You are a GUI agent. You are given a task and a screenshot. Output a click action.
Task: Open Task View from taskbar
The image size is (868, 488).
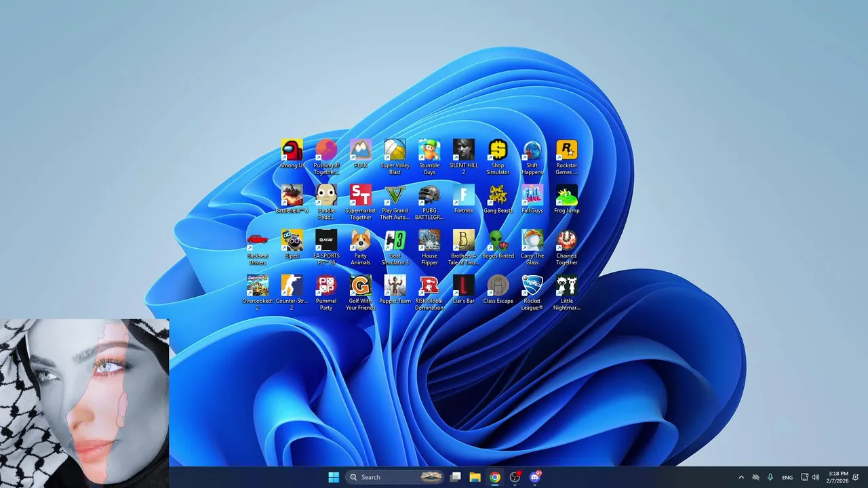point(456,477)
